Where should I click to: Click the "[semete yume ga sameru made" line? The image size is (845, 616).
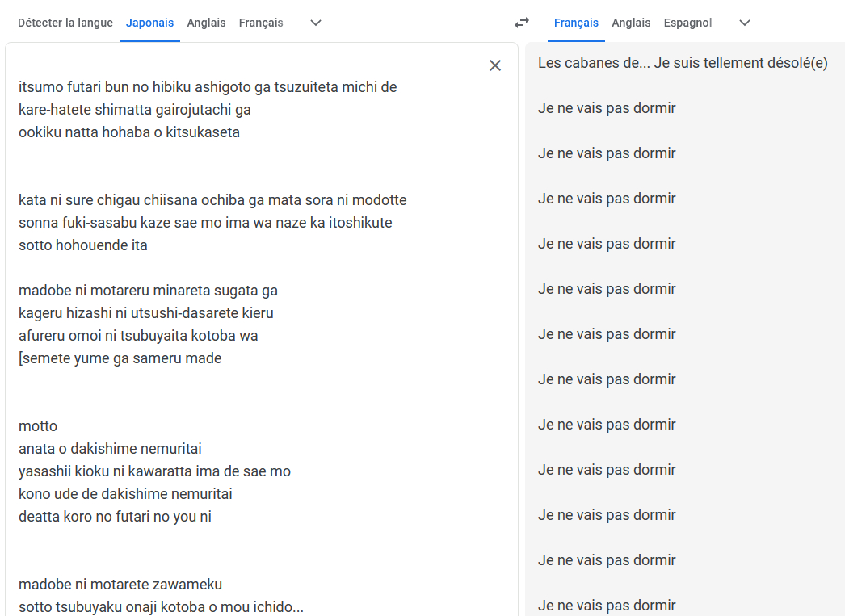tap(120, 358)
